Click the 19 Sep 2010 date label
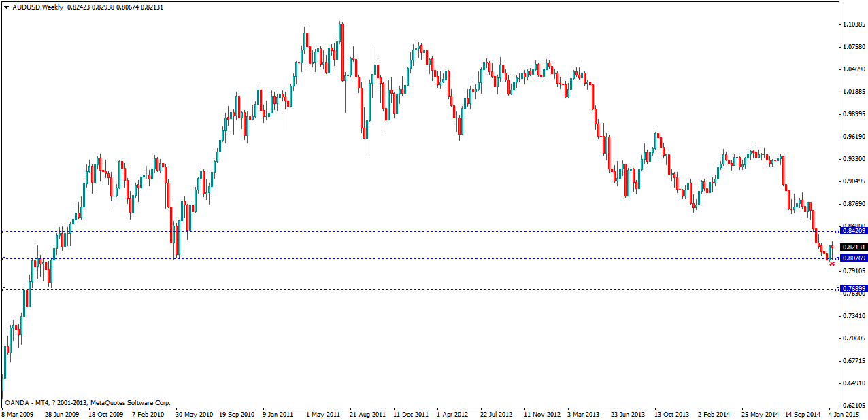This screenshot has height=420, width=868. 237,414
